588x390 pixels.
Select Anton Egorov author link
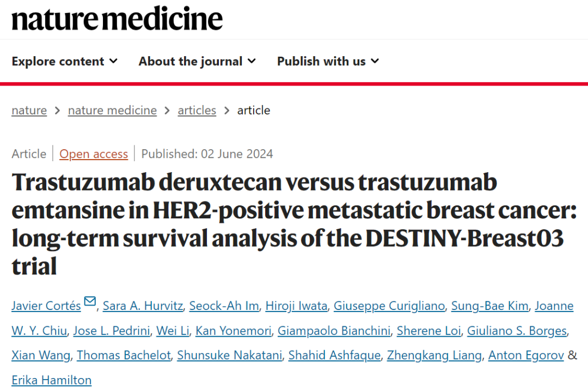coord(526,355)
